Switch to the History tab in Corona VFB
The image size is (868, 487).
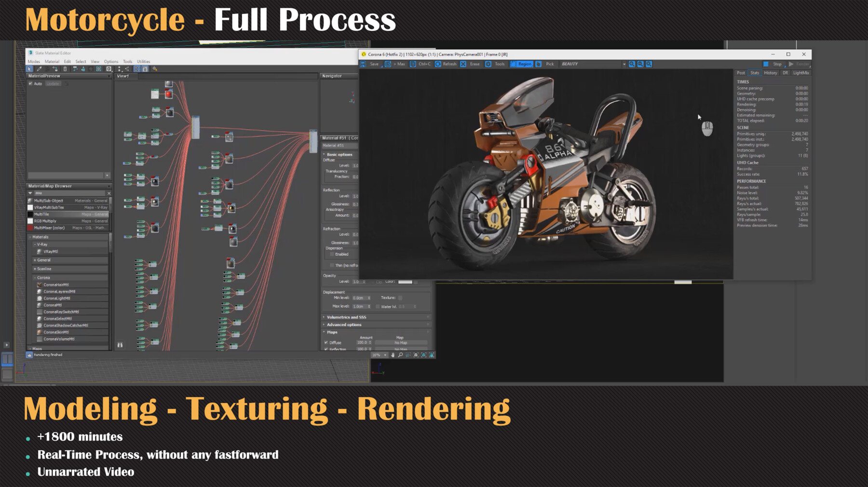(770, 73)
